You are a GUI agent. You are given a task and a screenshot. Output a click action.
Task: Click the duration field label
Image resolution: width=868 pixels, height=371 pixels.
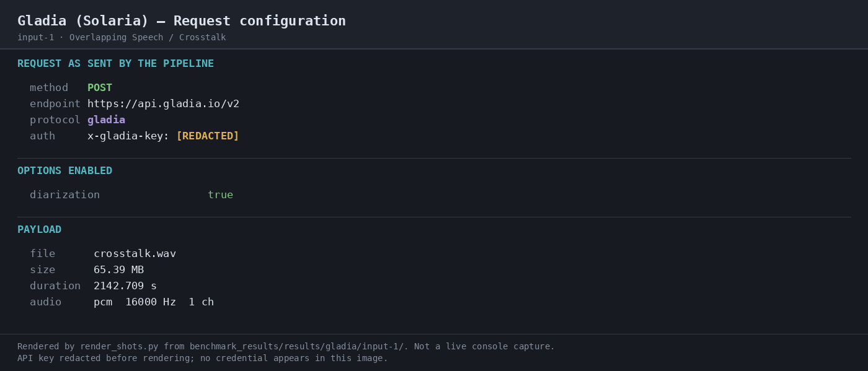pyautogui.click(x=55, y=286)
